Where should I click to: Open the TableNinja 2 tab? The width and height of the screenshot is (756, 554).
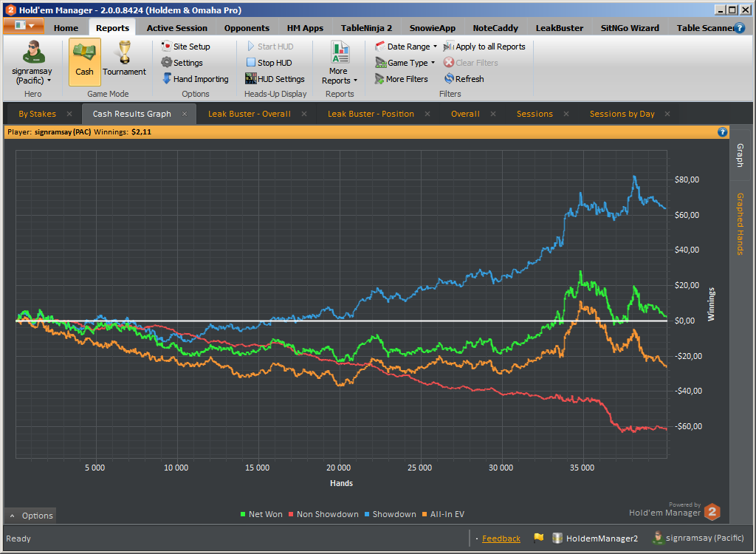coord(366,28)
